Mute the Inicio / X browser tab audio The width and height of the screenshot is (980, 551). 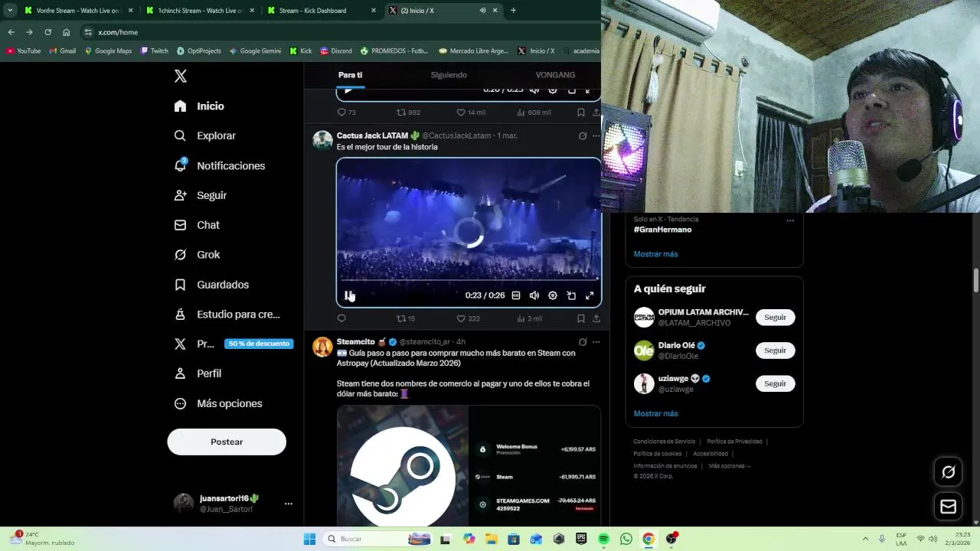click(x=482, y=11)
